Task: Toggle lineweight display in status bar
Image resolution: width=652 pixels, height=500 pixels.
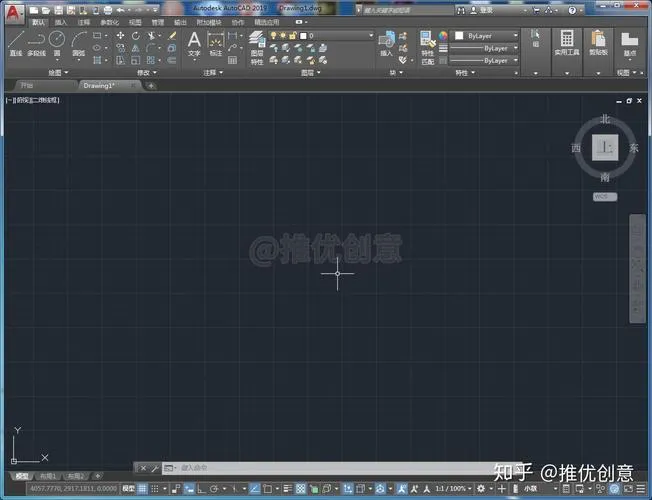Action: pyautogui.click(x=287, y=489)
